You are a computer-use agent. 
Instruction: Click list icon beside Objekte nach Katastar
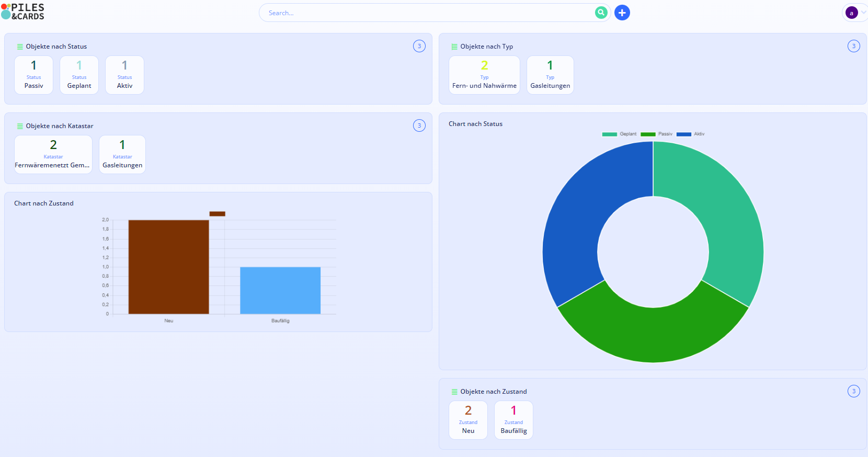click(20, 126)
